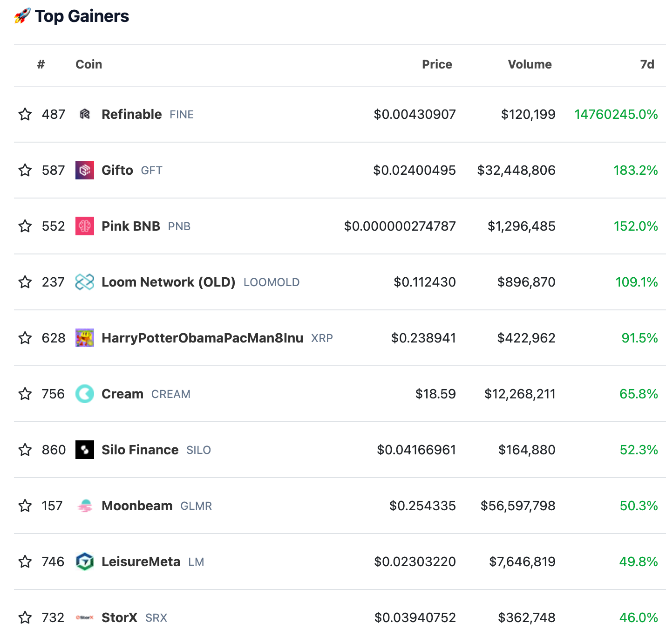The image size is (666, 644).
Task: Open the StorX coin page link
Action: 119,617
